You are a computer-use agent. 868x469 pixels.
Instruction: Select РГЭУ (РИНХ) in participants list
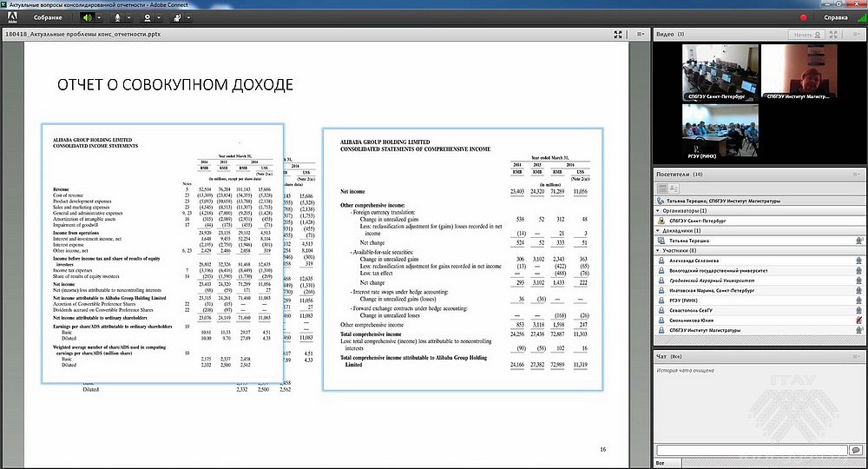point(759,301)
